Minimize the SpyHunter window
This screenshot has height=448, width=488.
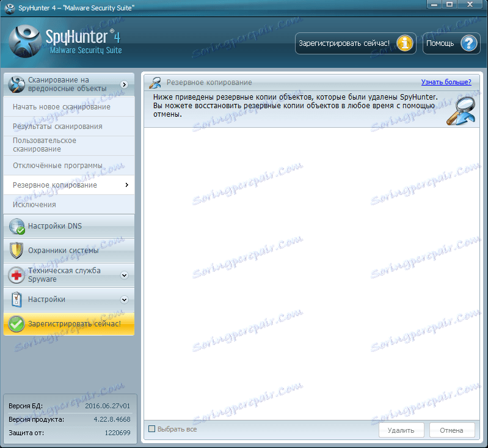click(434, 4)
